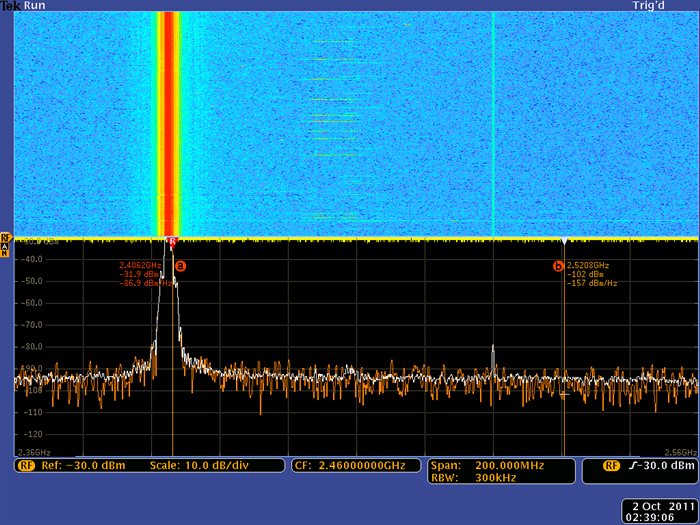This screenshot has height=525, width=700.
Task: Click the RF channel badge beside Ref
Action: coord(26,466)
